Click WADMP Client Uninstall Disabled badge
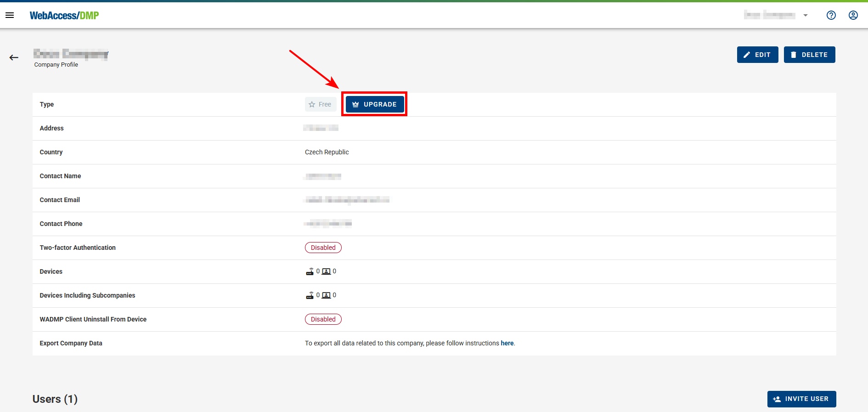 pyautogui.click(x=323, y=319)
